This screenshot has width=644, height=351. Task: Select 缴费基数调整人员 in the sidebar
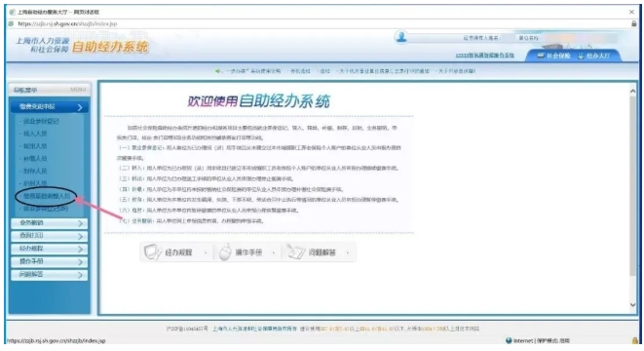tap(47, 196)
